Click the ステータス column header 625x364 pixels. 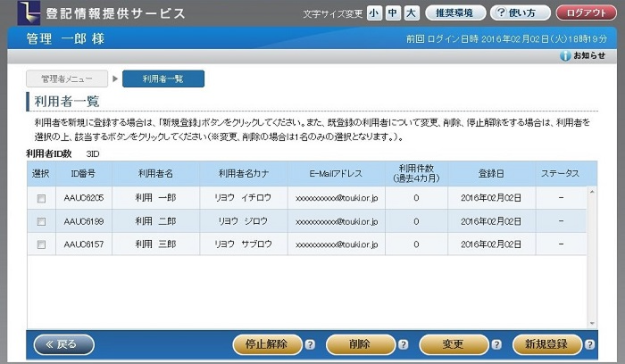point(560,174)
